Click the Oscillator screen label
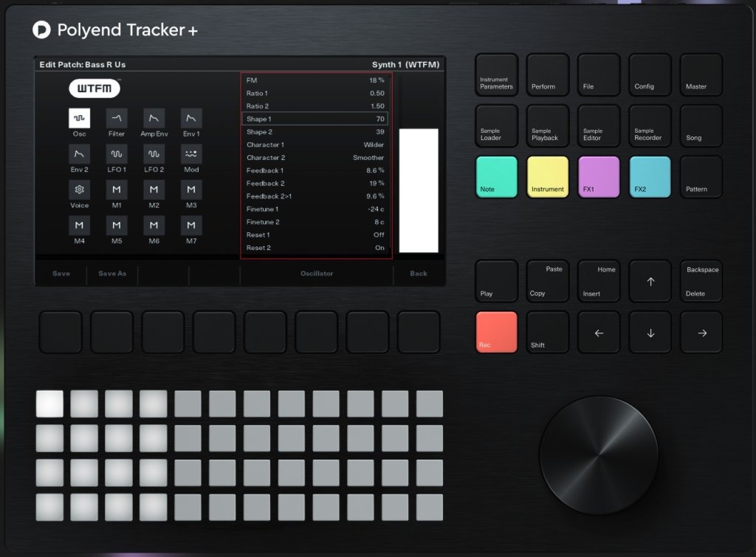The width and height of the screenshot is (756, 557). point(317,273)
